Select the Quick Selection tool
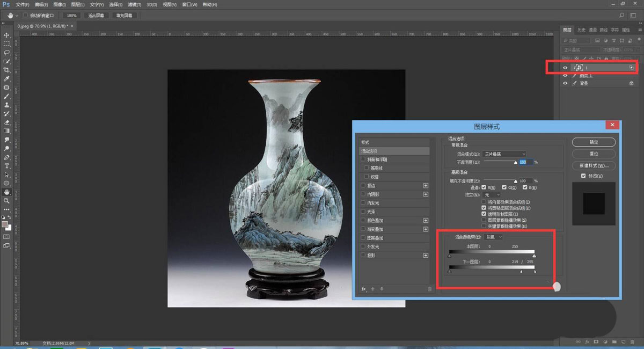The image size is (644, 349). (7, 61)
